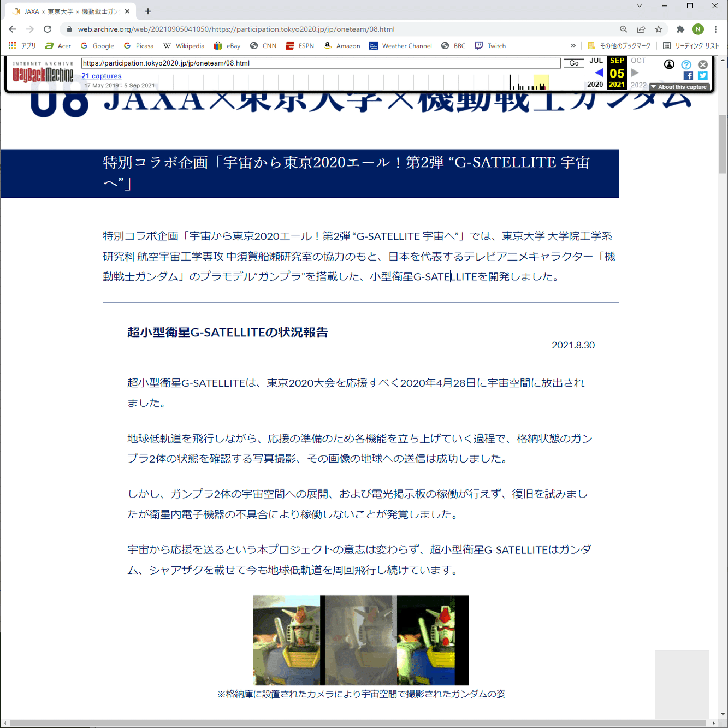This screenshot has width=728, height=728.
Task: Click the horizontal scrollbar at bottom
Action: click(x=358, y=723)
